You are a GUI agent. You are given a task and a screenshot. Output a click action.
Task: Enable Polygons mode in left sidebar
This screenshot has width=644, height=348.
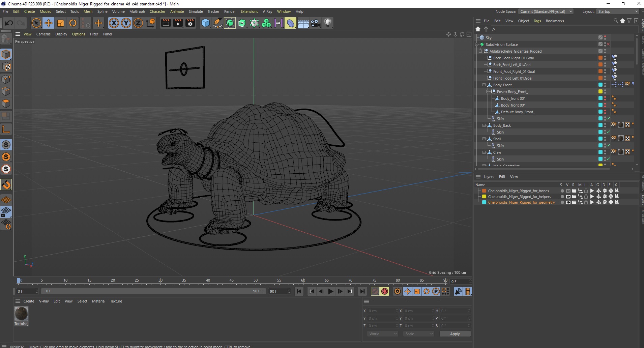click(6, 104)
